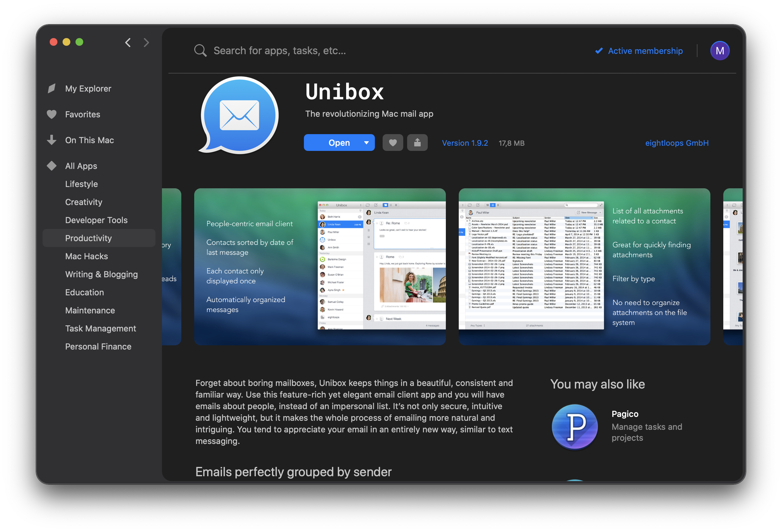Focus the search for apps field
This screenshot has height=532, width=782.
click(279, 51)
